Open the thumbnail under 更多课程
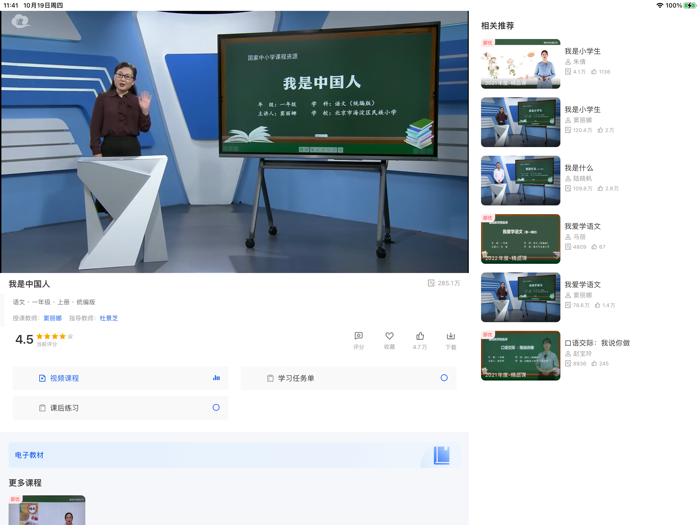 (47, 510)
